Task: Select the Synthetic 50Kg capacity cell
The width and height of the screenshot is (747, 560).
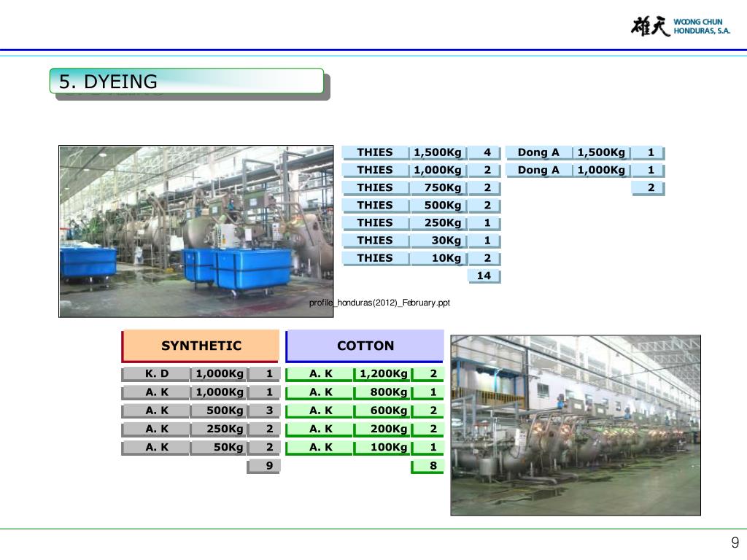Action: point(218,448)
